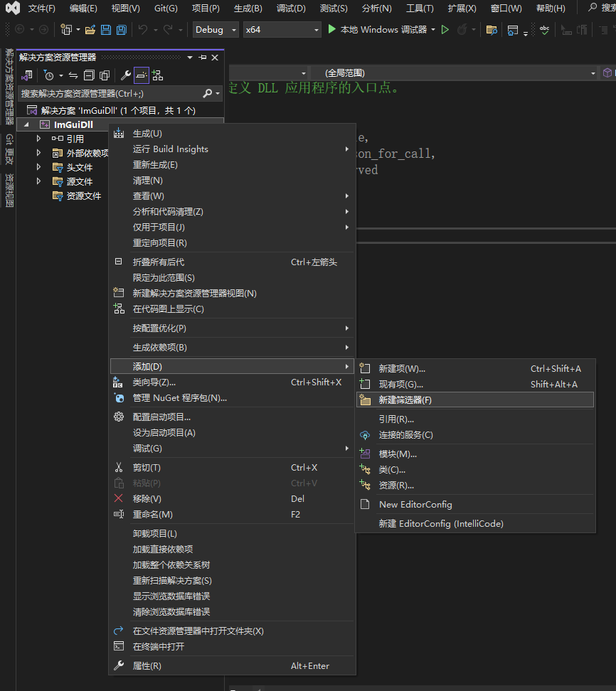Toggle preview selected items icon
This screenshot has height=691, width=616.
coord(142,75)
